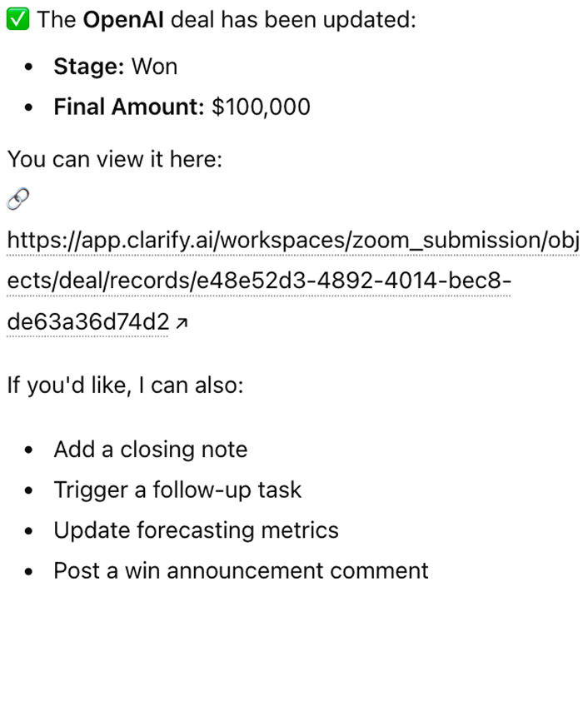The height and width of the screenshot is (716, 588).
Task: Pick the Trigger a follow-up task suggestion
Action: (177, 490)
